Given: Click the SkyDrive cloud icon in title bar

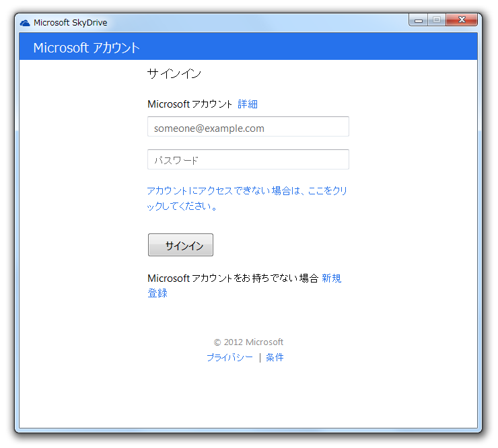Looking at the screenshot, I should pos(25,23).
